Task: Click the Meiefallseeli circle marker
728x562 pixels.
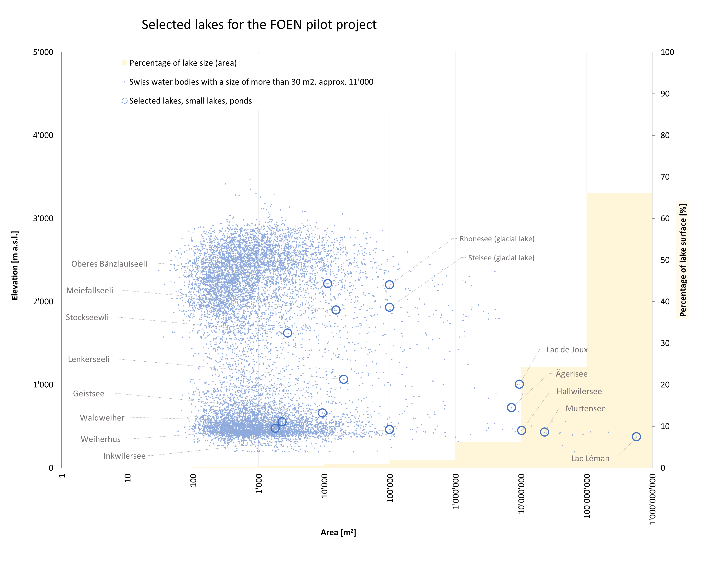Action: pos(336,310)
